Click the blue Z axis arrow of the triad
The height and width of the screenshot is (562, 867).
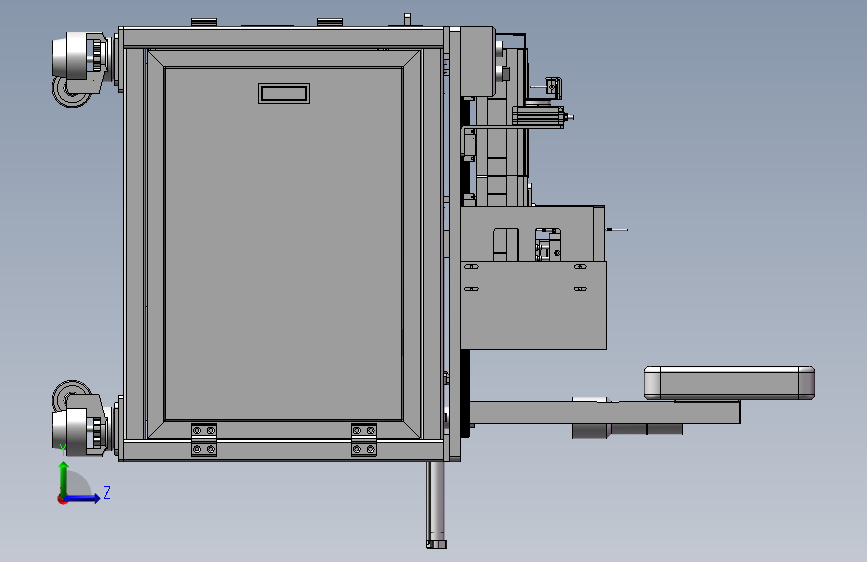(84, 498)
